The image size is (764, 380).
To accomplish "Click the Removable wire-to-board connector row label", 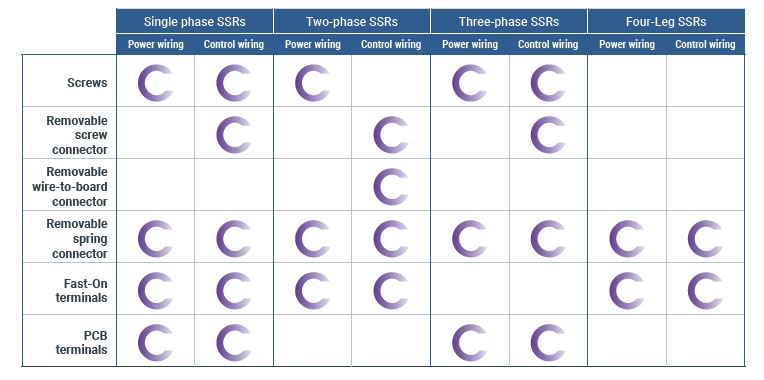I will (70, 187).
